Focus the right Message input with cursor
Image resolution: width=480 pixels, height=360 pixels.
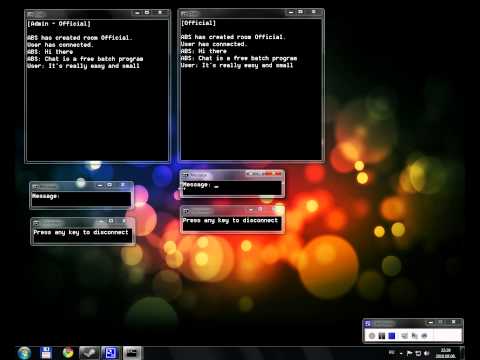click(232, 188)
